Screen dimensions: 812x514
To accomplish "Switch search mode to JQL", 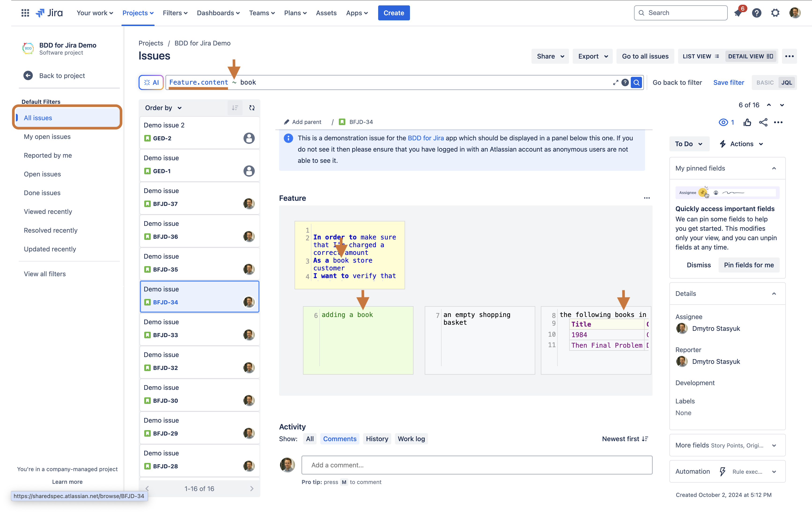I will (x=787, y=82).
